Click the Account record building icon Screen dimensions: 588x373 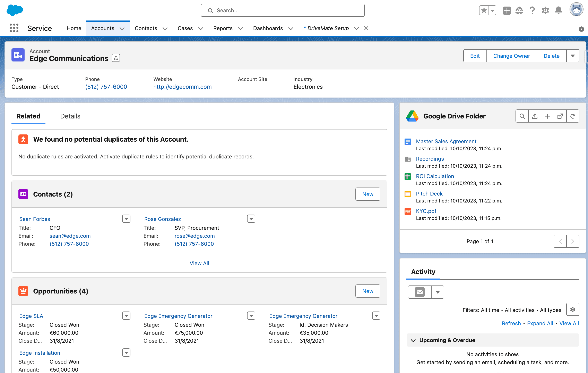coord(18,55)
